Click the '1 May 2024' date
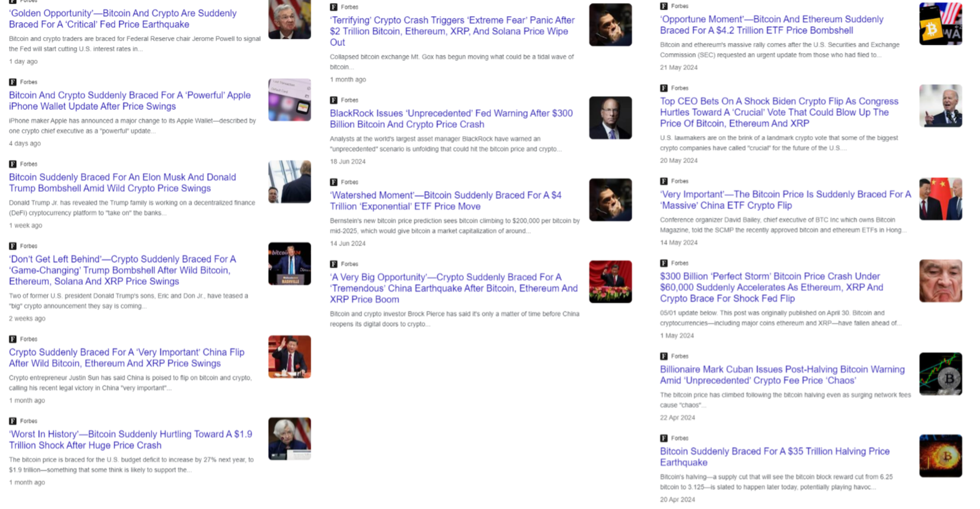This screenshot has height=509, width=980. 677,336
